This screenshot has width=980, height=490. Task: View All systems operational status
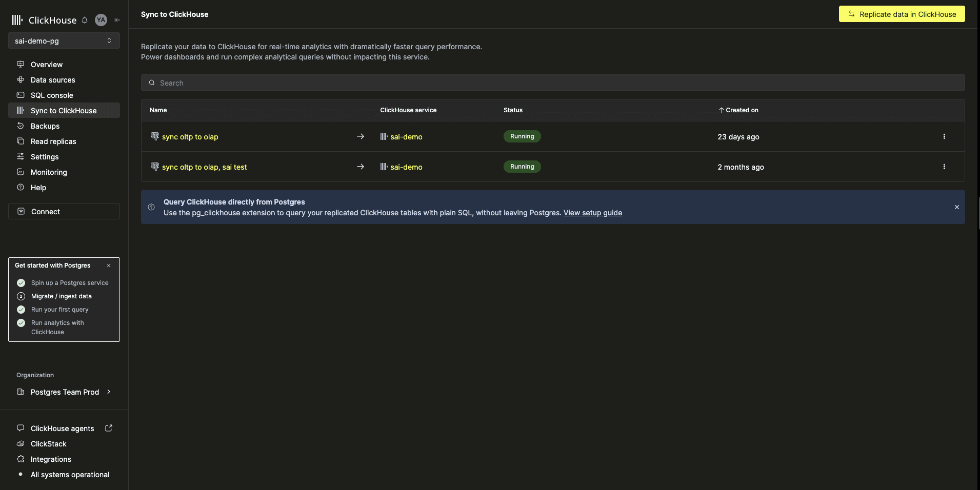[70, 475]
